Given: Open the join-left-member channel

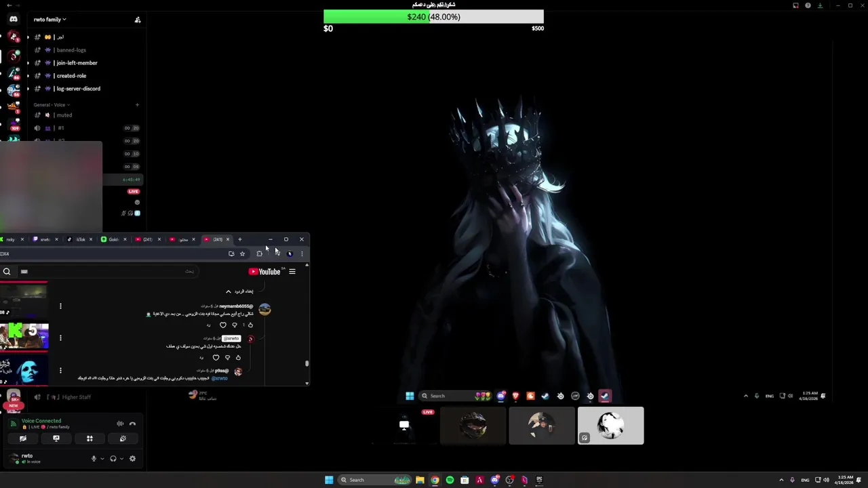Looking at the screenshot, I should (x=77, y=63).
